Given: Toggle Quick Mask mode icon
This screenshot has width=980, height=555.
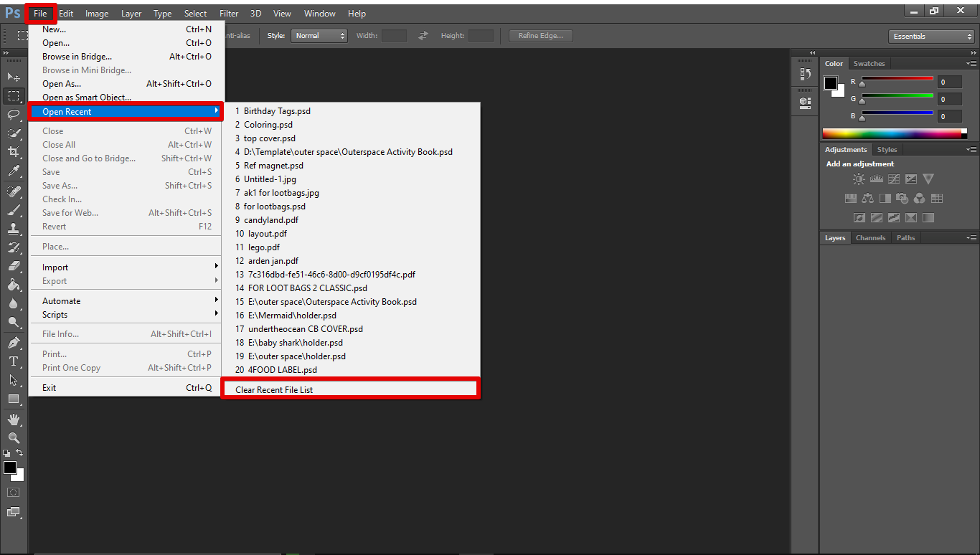Looking at the screenshot, I should [14, 493].
